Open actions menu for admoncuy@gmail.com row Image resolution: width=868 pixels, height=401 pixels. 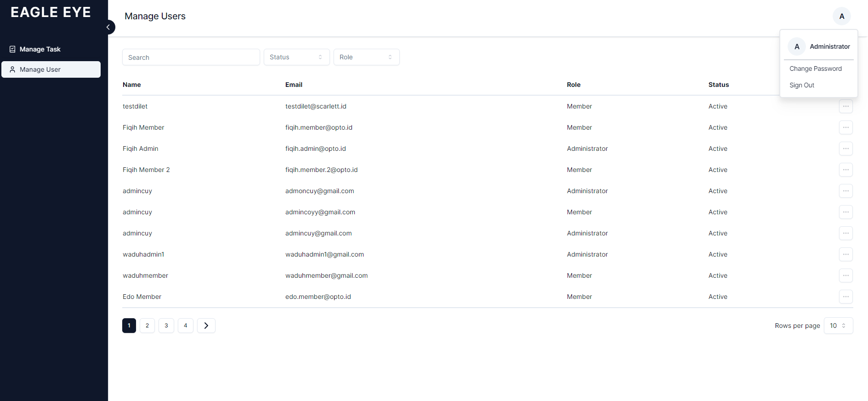coord(845,191)
